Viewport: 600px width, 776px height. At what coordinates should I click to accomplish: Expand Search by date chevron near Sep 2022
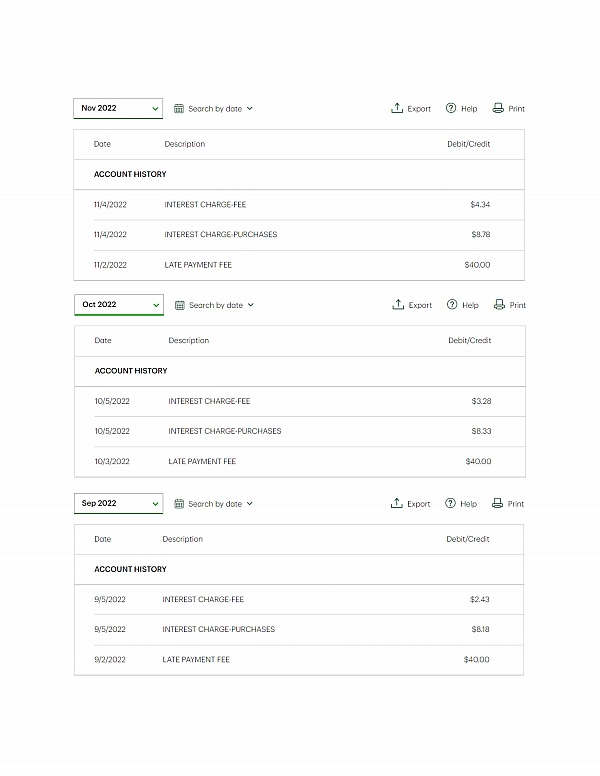(x=250, y=503)
